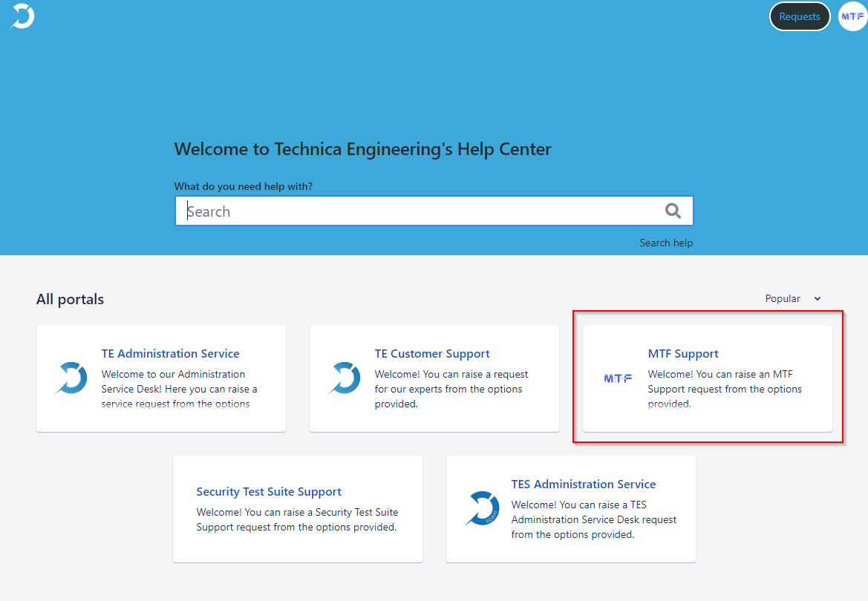Open the TE Customer Support portal title
Viewport: 868px width, 601px height.
432,354
